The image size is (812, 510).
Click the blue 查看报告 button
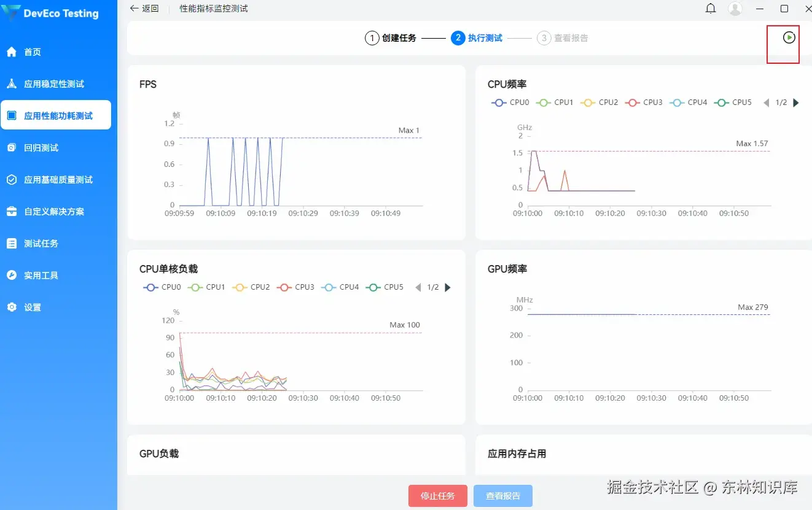(503, 496)
